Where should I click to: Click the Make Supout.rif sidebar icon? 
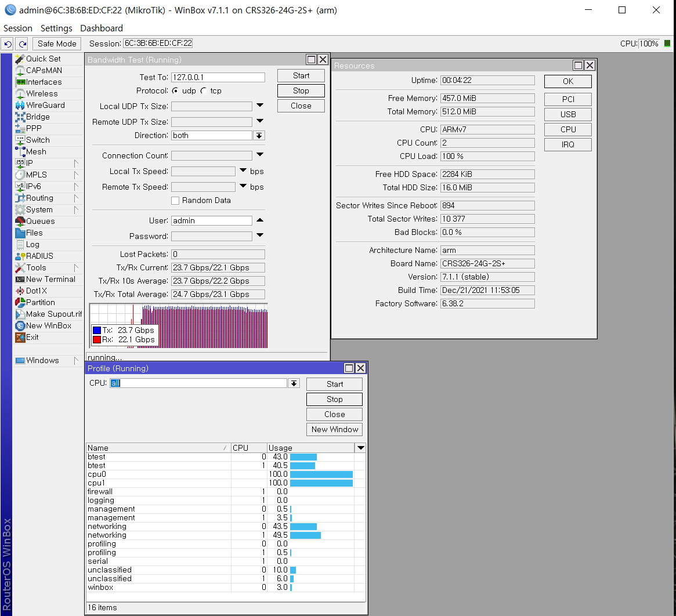20,314
